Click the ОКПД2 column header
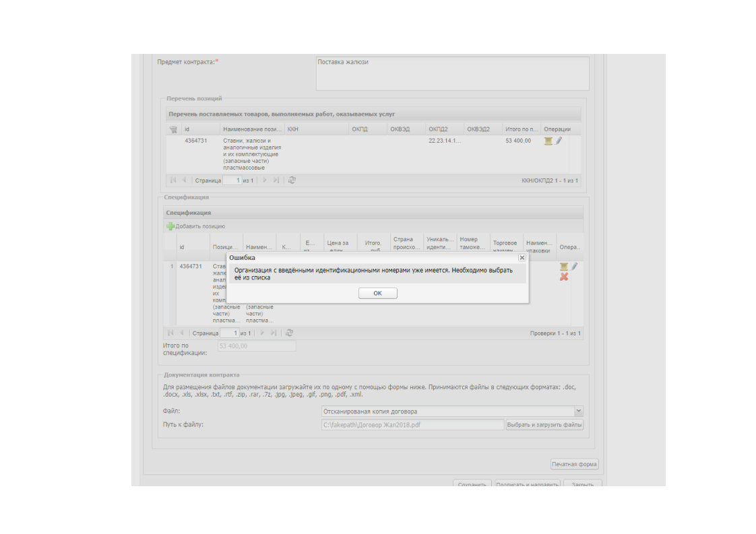This screenshot has width=756, height=534. pyautogui.click(x=445, y=129)
